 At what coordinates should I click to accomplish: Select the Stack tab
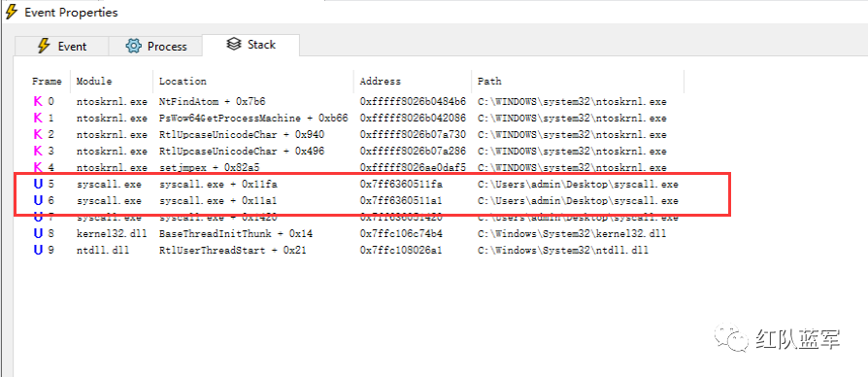click(x=250, y=45)
